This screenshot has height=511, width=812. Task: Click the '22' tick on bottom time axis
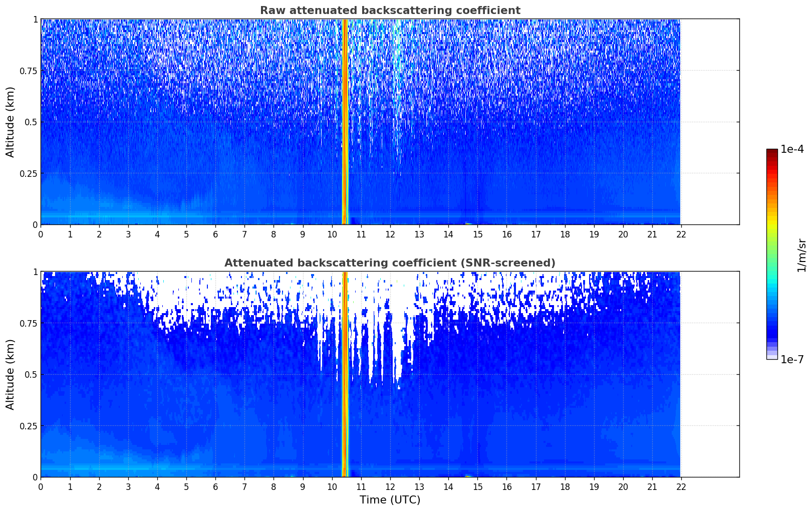click(x=681, y=486)
